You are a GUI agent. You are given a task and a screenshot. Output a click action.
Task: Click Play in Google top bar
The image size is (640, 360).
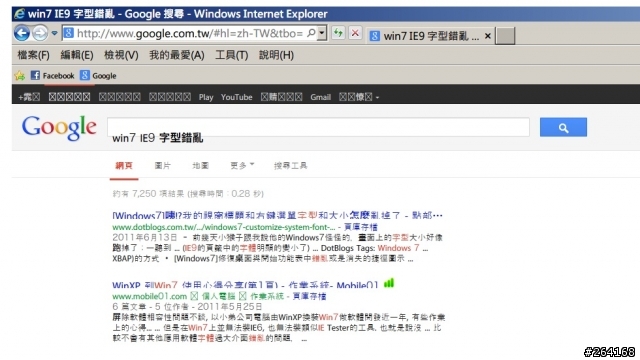coord(206,97)
